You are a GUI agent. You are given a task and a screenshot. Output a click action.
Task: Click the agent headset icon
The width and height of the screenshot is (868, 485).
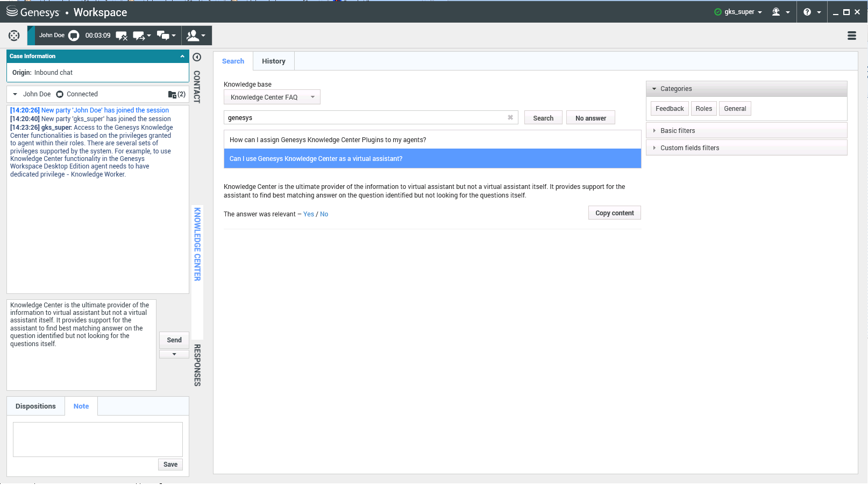pos(775,12)
